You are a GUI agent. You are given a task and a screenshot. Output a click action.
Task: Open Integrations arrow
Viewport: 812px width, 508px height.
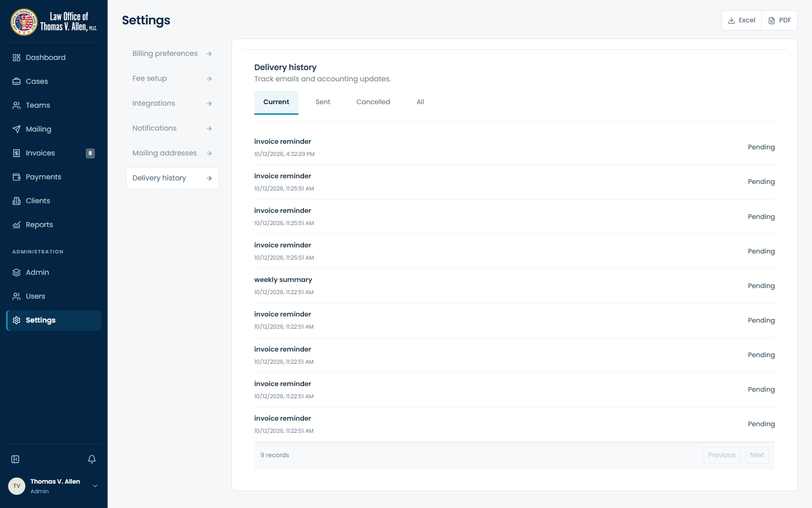[x=209, y=104]
